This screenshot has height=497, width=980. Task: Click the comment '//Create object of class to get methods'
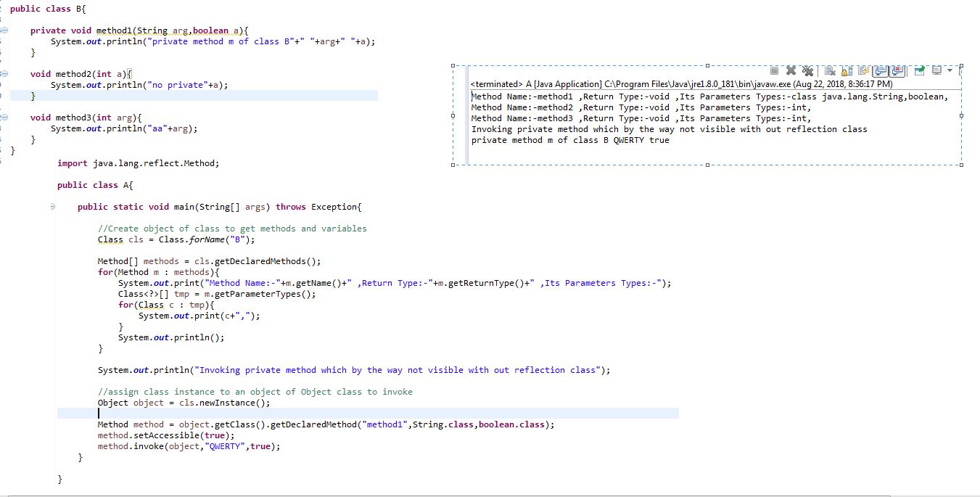coord(232,229)
